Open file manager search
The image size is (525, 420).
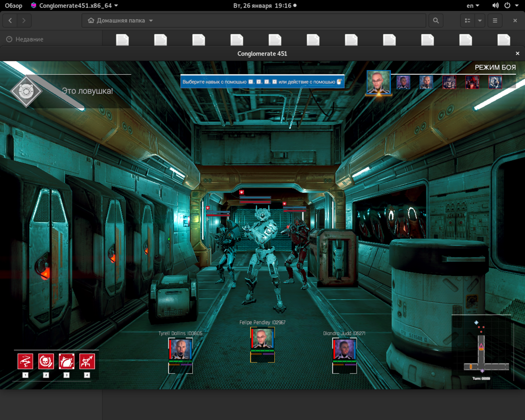[x=436, y=21]
